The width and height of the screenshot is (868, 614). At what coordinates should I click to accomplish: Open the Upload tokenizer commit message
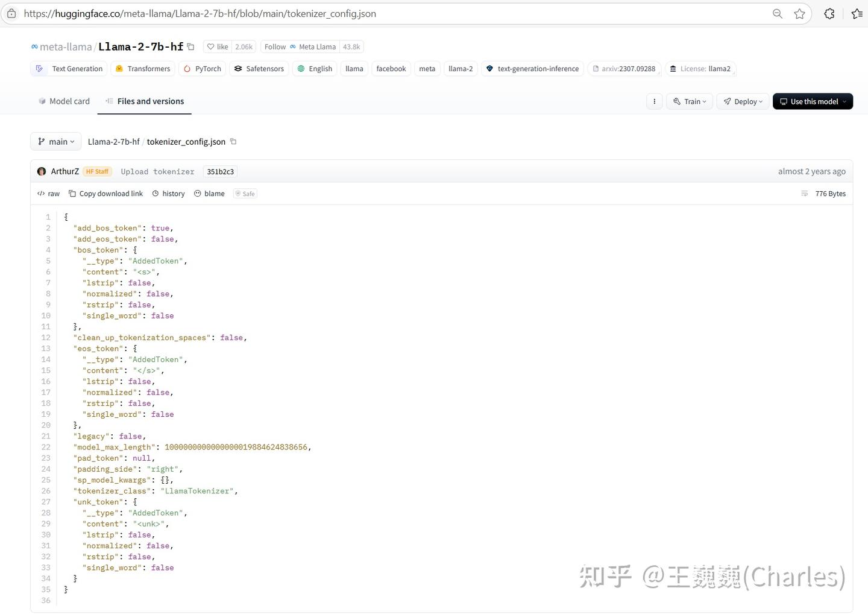pos(157,171)
